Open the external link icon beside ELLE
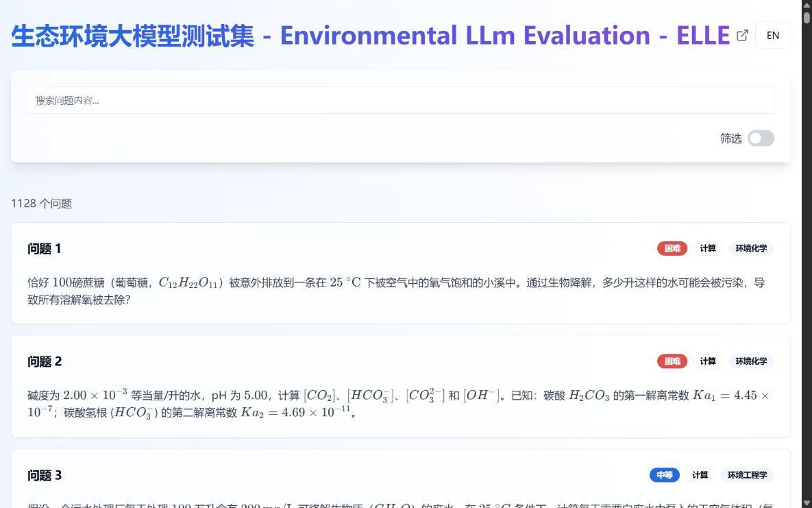This screenshot has width=812, height=508. coord(742,35)
